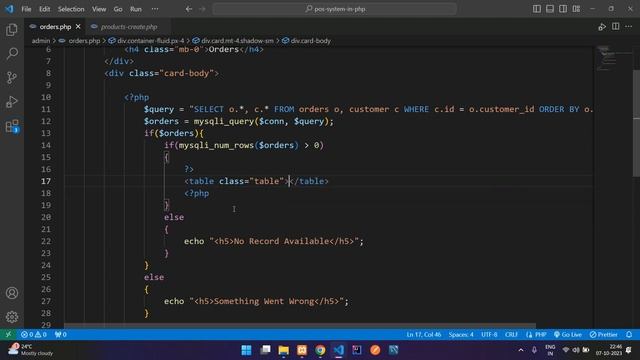640x360 pixels.
Task: Click the remote window icon in status bar
Action: [8, 335]
